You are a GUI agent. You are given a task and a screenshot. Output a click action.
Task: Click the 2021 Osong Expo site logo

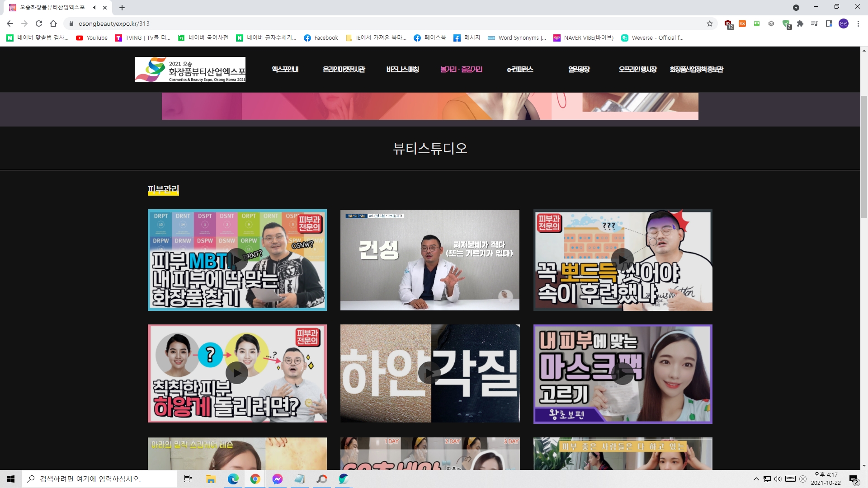click(x=190, y=69)
